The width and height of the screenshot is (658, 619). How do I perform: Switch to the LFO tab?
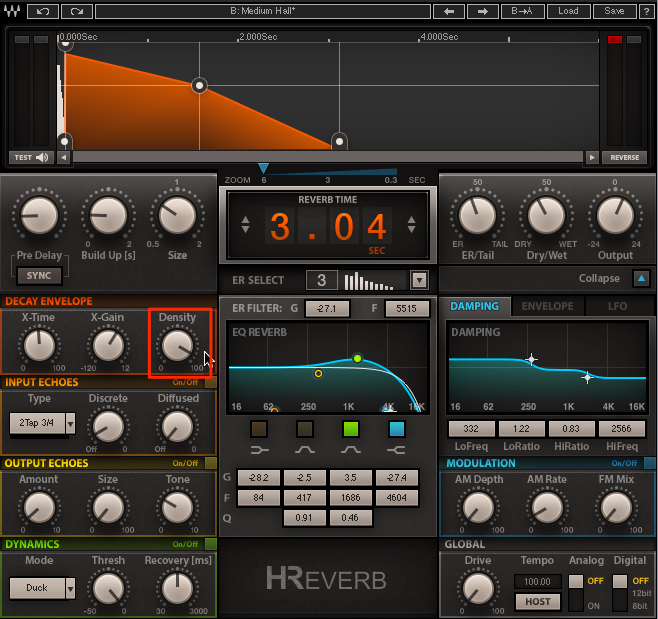pyautogui.click(x=617, y=306)
